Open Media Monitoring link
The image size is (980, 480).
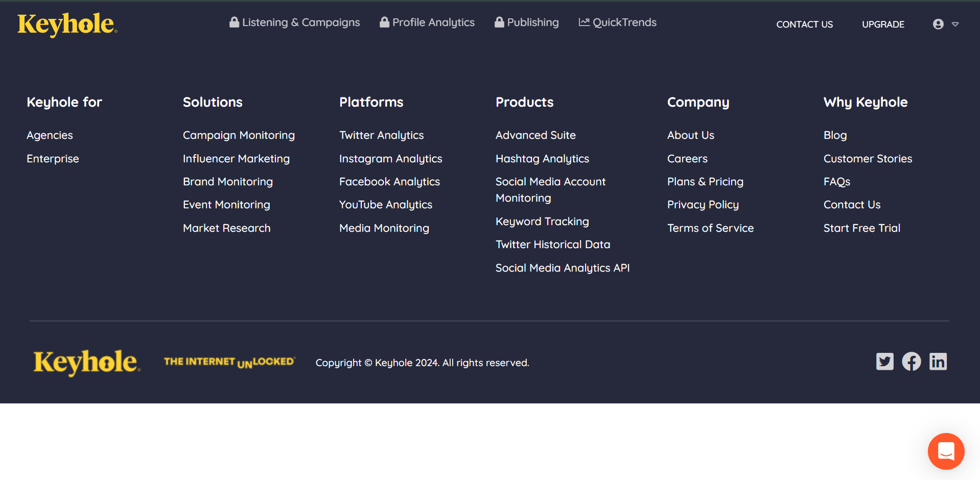[384, 228]
